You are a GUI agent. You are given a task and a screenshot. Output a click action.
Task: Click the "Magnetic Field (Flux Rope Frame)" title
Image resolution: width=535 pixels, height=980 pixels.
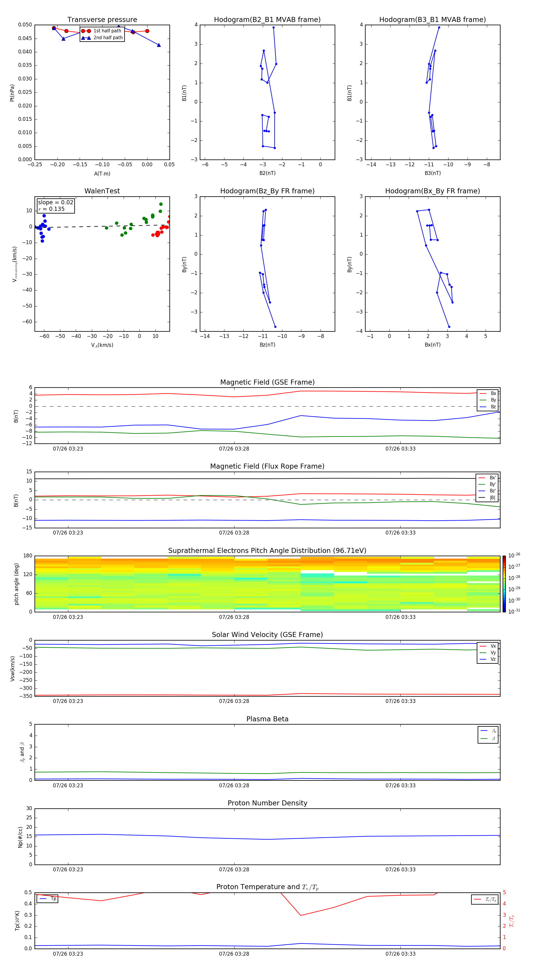tap(267, 467)
